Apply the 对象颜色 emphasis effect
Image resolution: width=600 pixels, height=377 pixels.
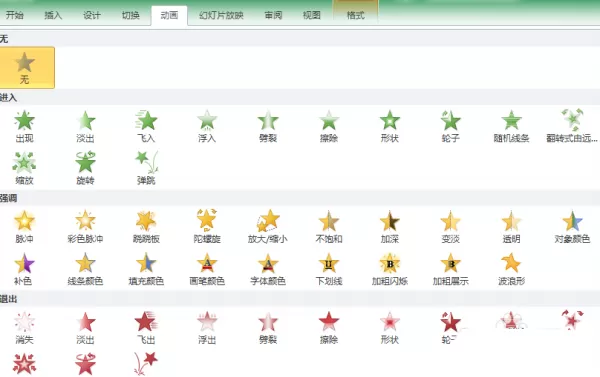[572, 227]
